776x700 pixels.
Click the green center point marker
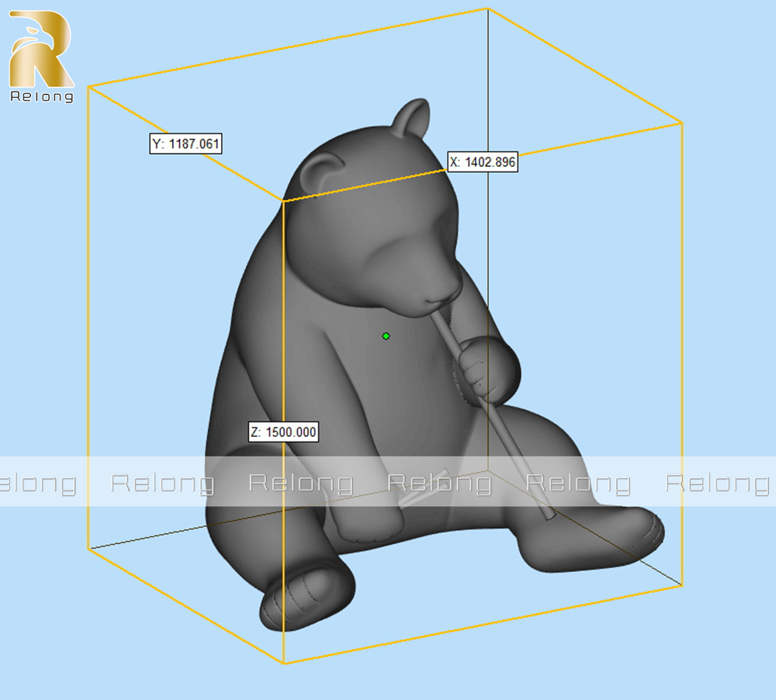[x=386, y=336]
